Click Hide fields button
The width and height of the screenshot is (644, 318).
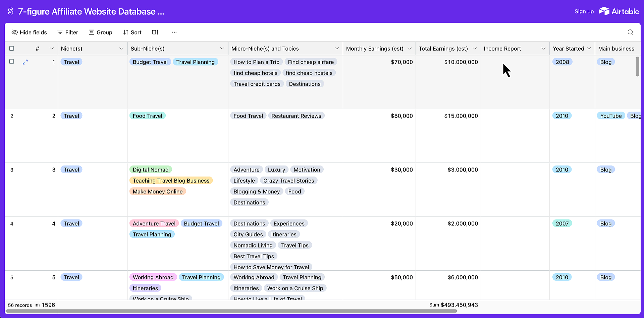(29, 32)
